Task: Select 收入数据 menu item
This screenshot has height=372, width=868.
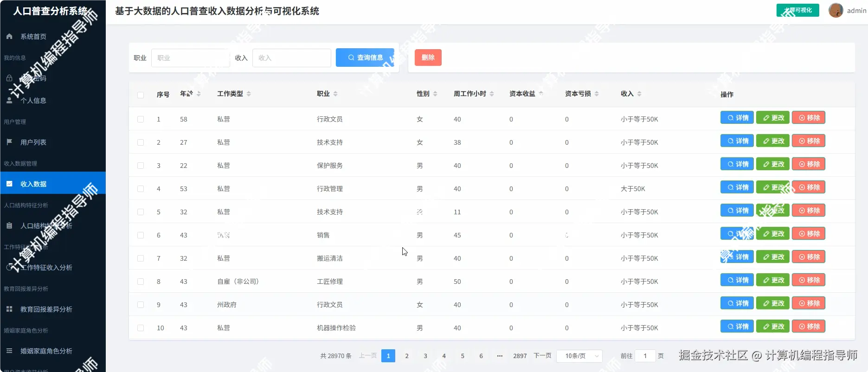Action: (53, 184)
